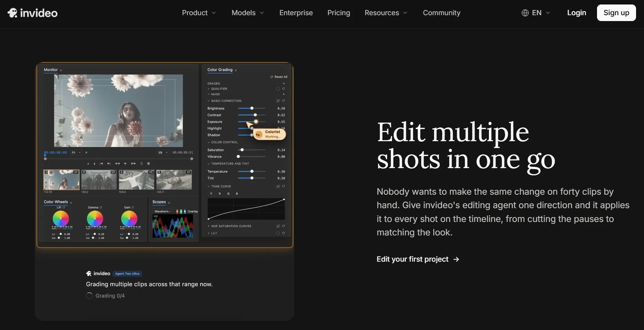Reset the LUT section
Viewport: 644px width, 330px height.
tap(284, 233)
